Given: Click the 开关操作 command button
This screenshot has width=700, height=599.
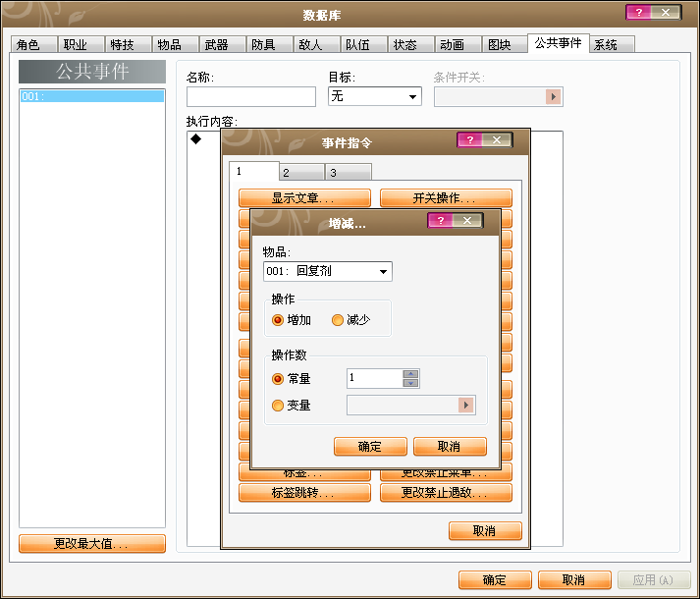Looking at the screenshot, I should (x=446, y=198).
